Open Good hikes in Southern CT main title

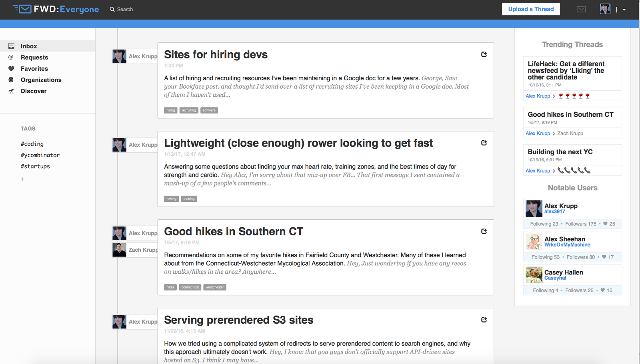click(234, 232)
